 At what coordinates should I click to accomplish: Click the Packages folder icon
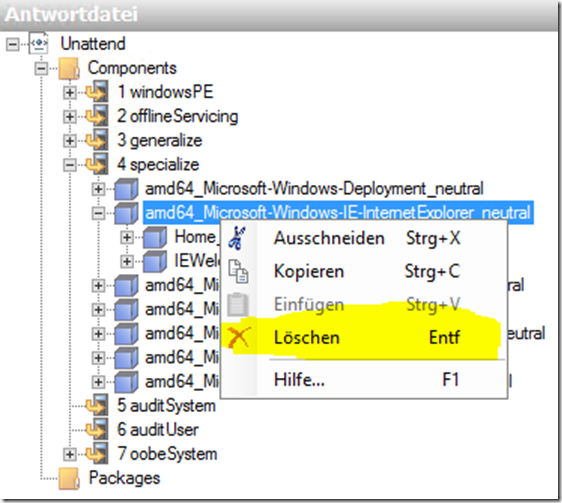(x=69, y=478)
